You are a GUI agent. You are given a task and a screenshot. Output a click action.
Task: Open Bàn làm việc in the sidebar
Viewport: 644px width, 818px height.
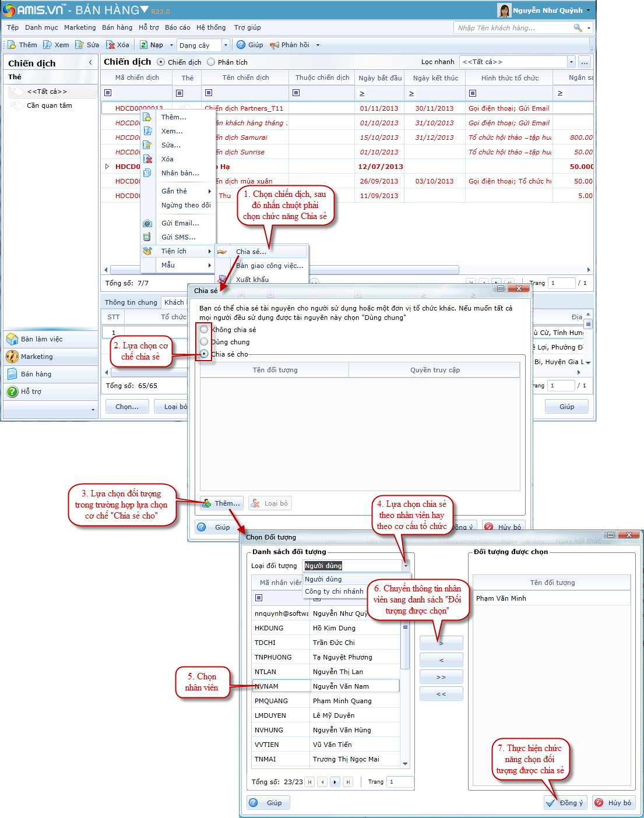click(41, 339)
